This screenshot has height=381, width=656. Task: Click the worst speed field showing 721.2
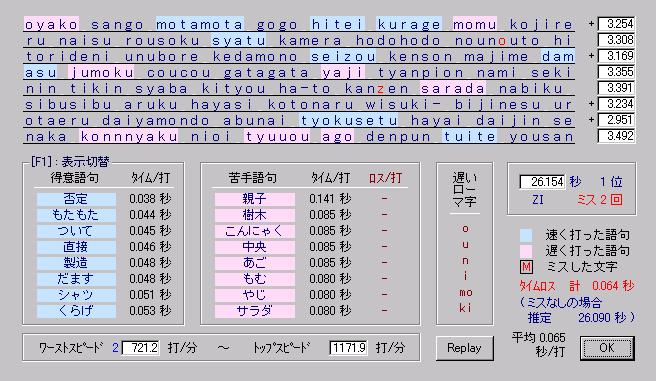coord(140,348)
